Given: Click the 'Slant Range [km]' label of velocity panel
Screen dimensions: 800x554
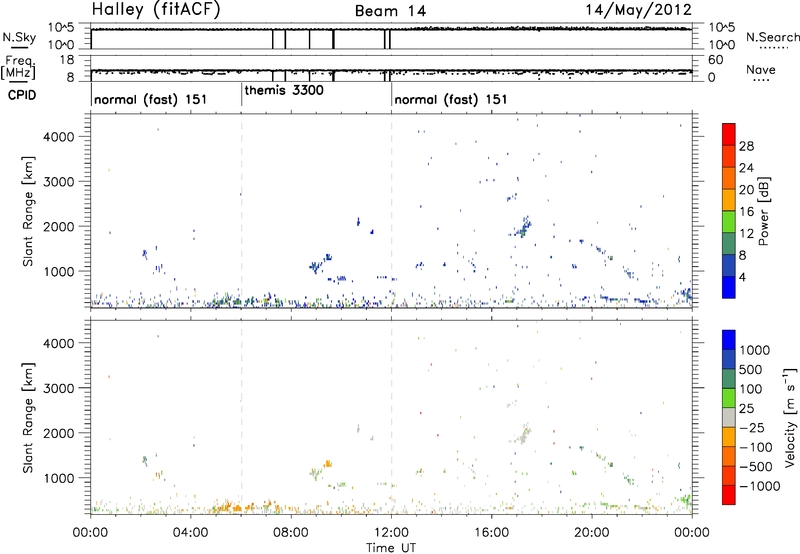Looking at the screenshot, I should [28, 417].
